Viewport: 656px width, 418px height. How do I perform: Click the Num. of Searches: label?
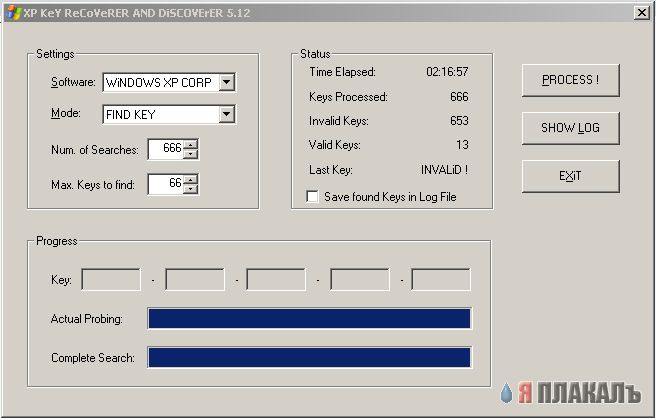tap(95, 150)
